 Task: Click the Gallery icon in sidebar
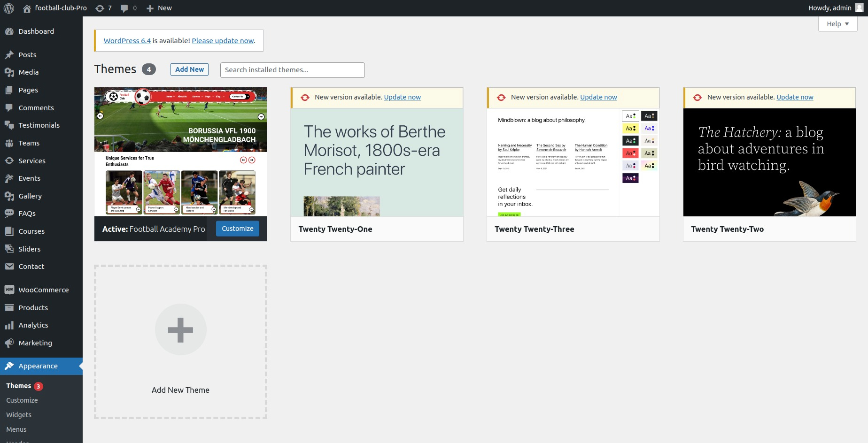pos(9,196)
